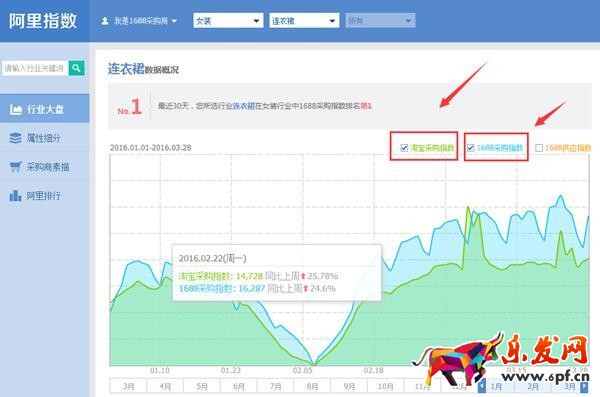
Task: Open the 我是1688采购商 role dropdown
Action: 139,21
